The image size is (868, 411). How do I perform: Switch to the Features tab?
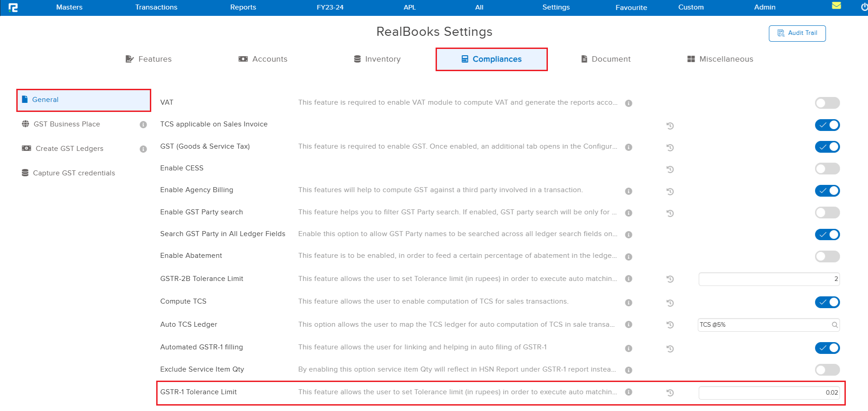(149, 59)
